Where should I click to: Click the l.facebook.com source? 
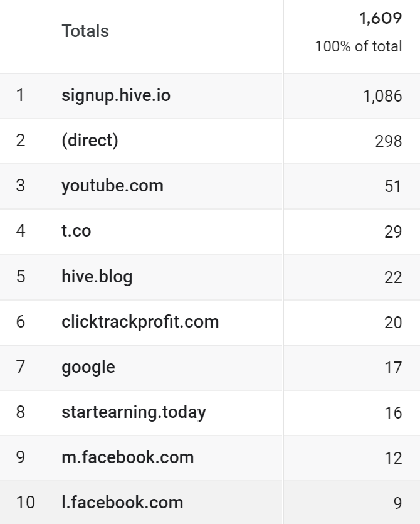122,503
